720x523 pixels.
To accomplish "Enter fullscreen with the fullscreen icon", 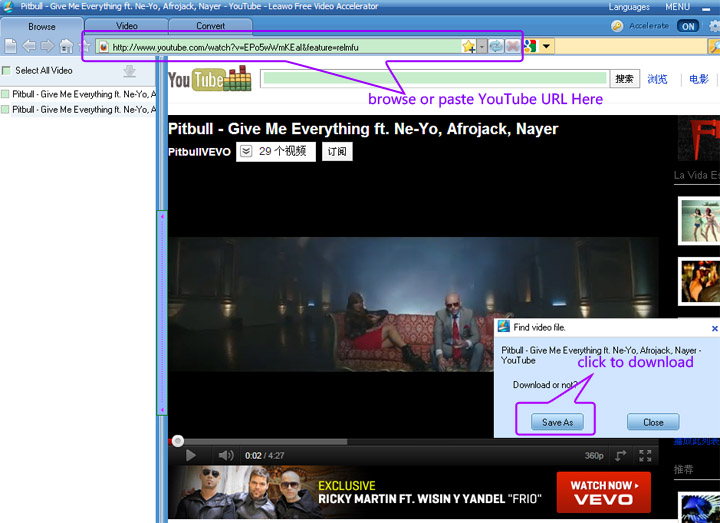I will [x=645, y=456].
